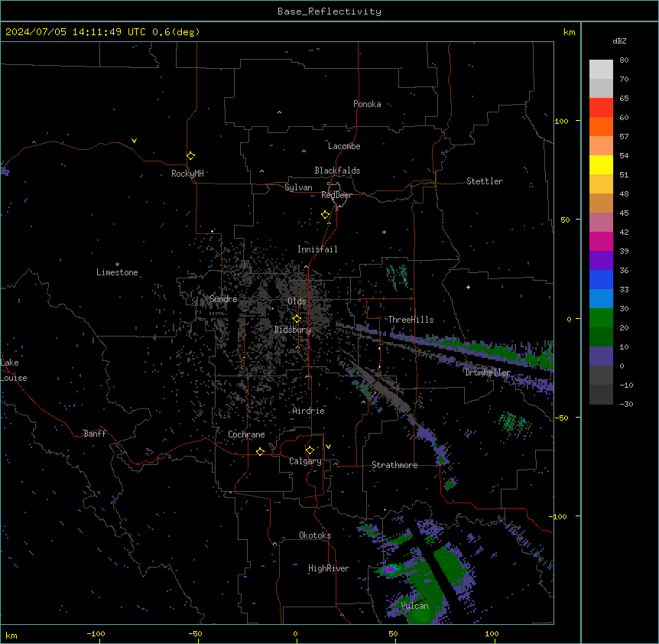This screenshot has width=659, height=644.
Task: Click the Ponoka city label
Action: click(x=367, y=104)
